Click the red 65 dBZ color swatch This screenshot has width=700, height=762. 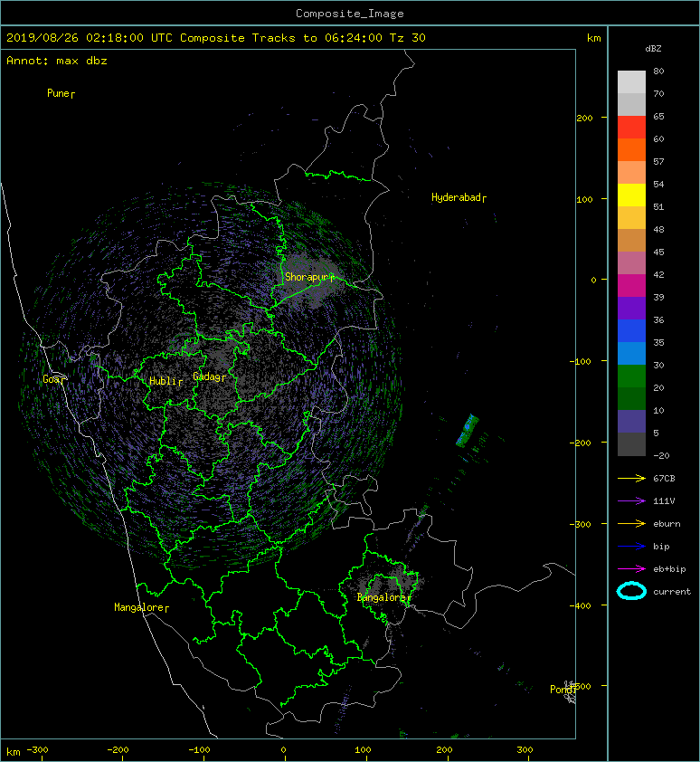(x=631, y=128)
